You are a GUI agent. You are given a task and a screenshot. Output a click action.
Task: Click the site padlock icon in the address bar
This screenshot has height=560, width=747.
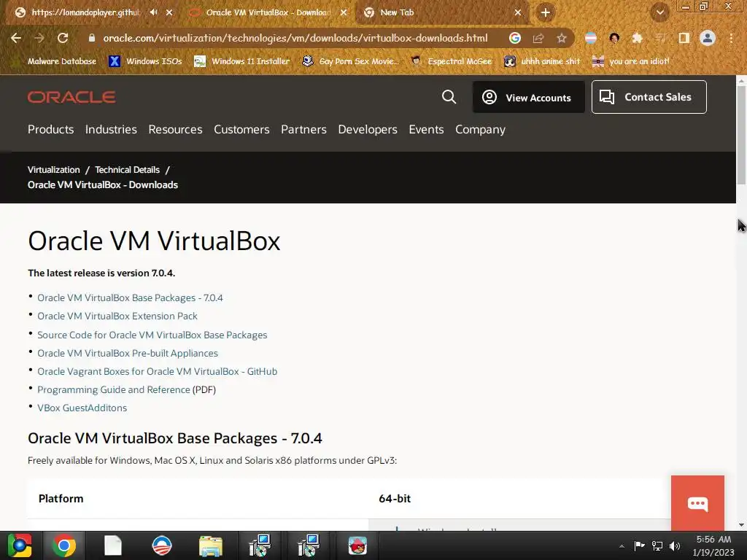[92, 38]
